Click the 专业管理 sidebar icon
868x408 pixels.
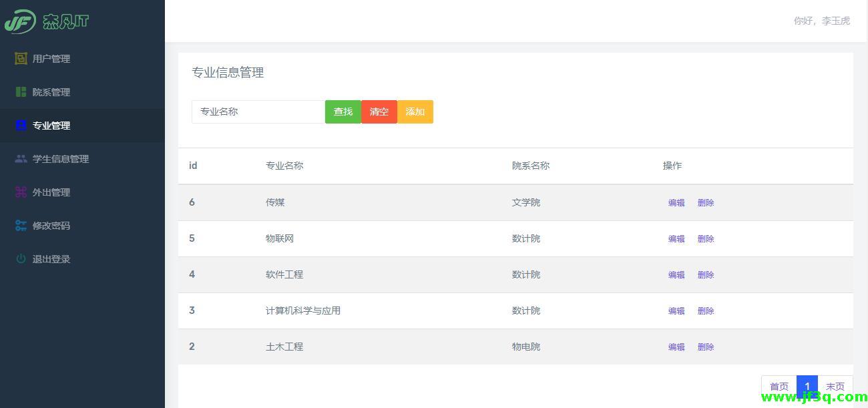(21, 126)
